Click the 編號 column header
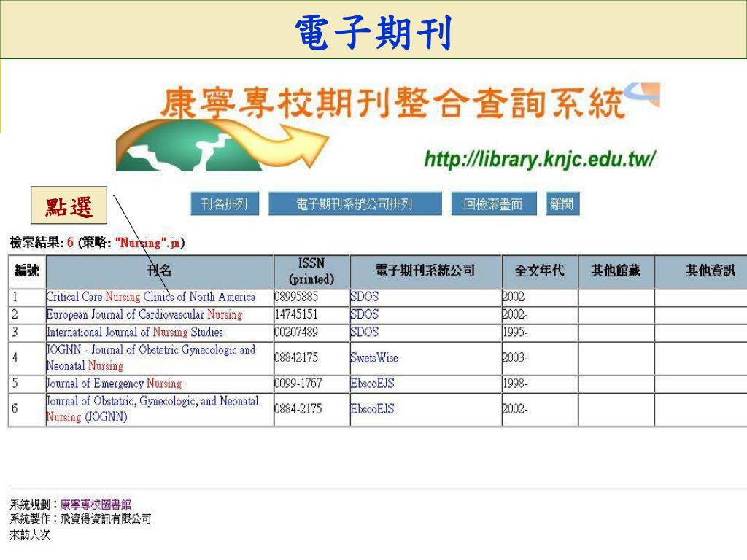 tap(27, 271)
